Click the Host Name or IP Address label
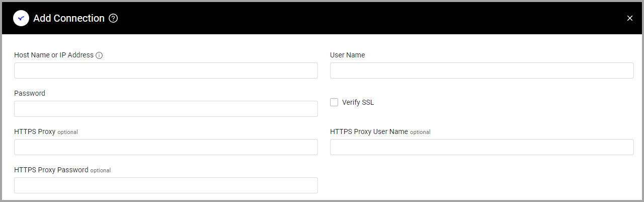The width and height of the screenshot is (644, 202). tap(54, 55)
